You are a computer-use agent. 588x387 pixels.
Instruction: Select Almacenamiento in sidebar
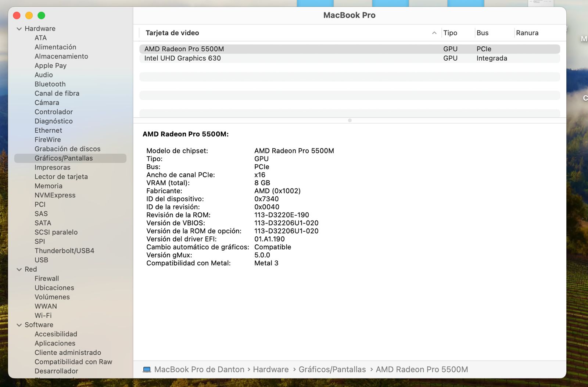pos(61,56)
